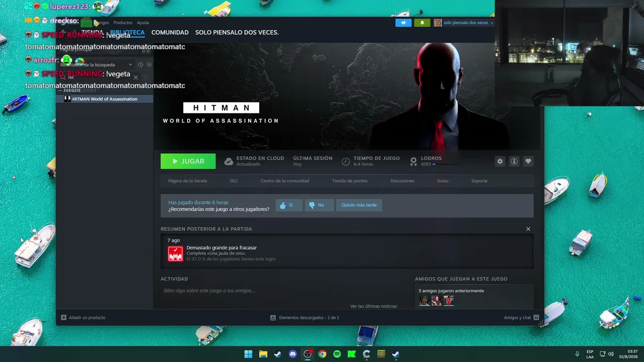Click the microphone icon in system tray

577,354
